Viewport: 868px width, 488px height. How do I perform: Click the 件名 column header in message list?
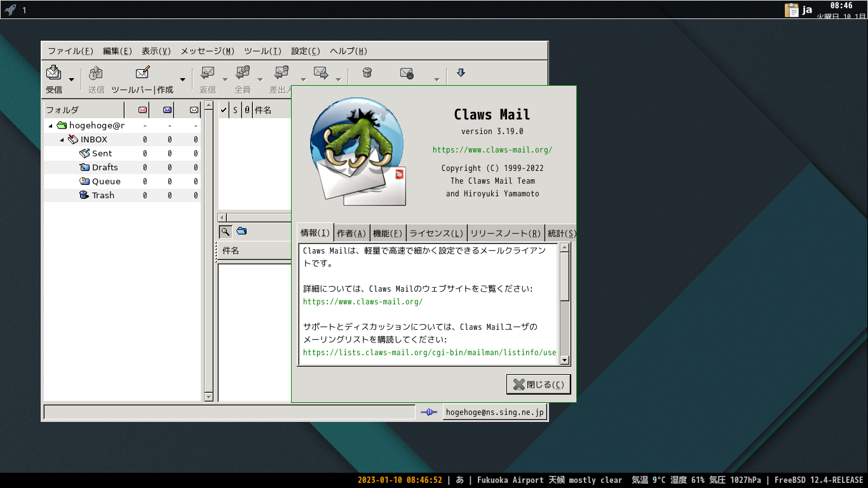click(x=272, y=110)
